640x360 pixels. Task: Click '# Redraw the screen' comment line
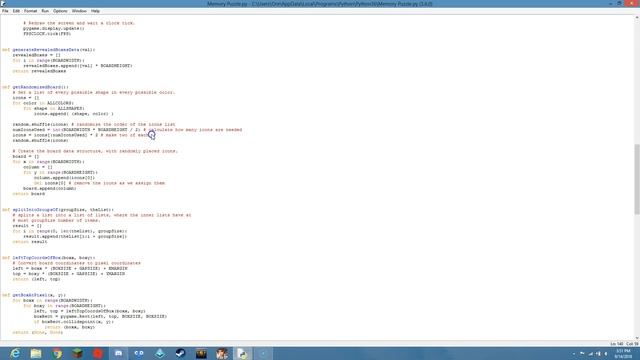pos(79,23)
